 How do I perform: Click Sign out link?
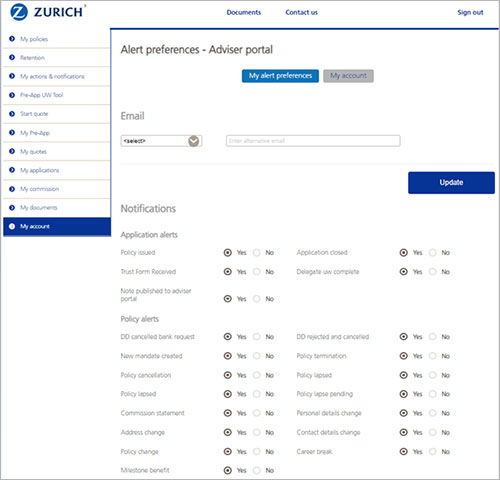point(470,12)
